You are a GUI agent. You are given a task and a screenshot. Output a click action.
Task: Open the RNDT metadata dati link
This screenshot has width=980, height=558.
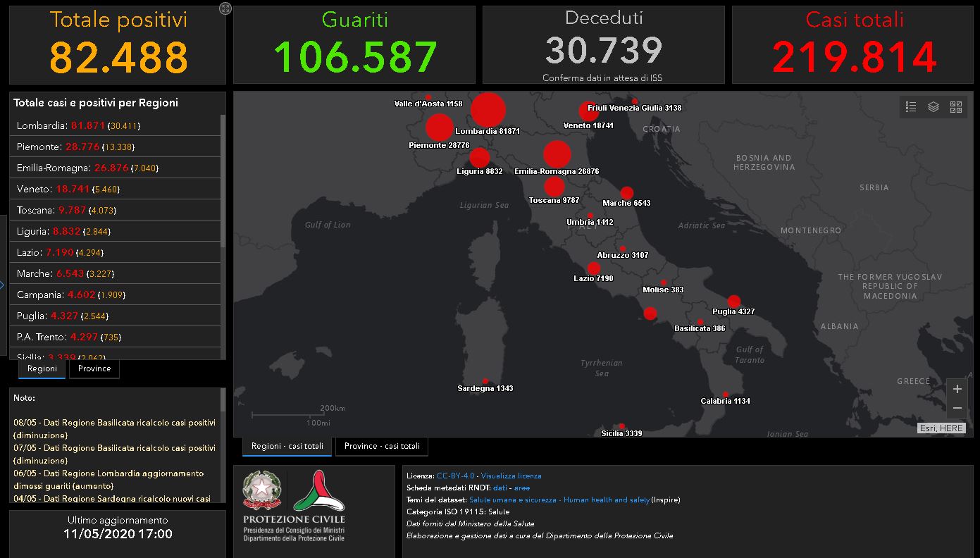[x=500, y=488]
